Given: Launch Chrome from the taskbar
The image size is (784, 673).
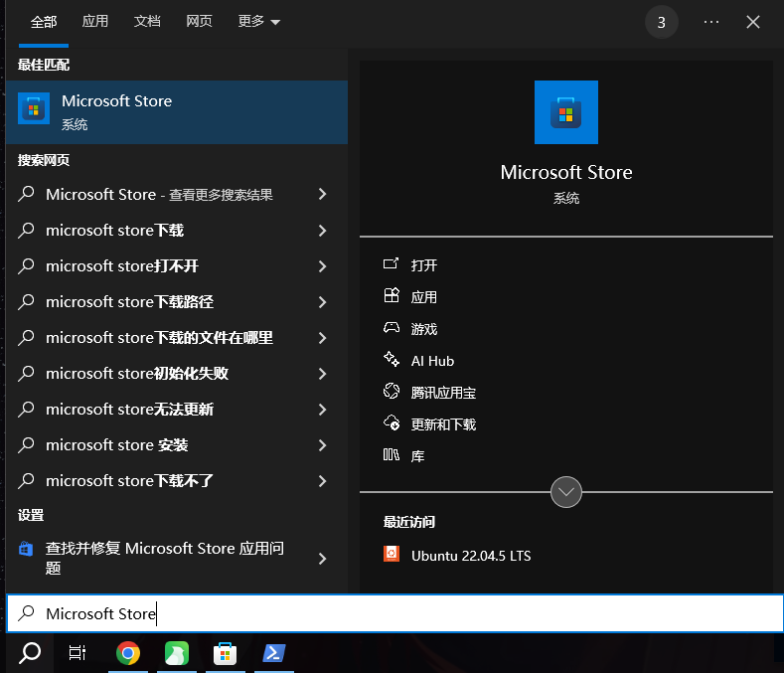Looking at the screenshot, I should tap(128, 653).
